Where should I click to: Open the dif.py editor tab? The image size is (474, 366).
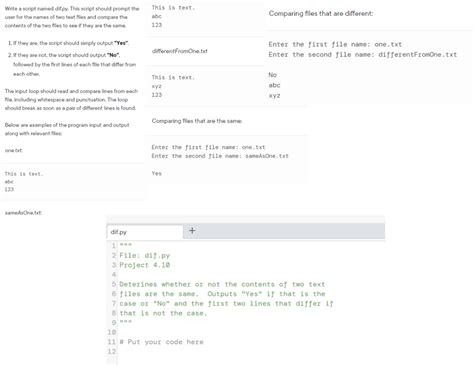(x=145, y=232)
